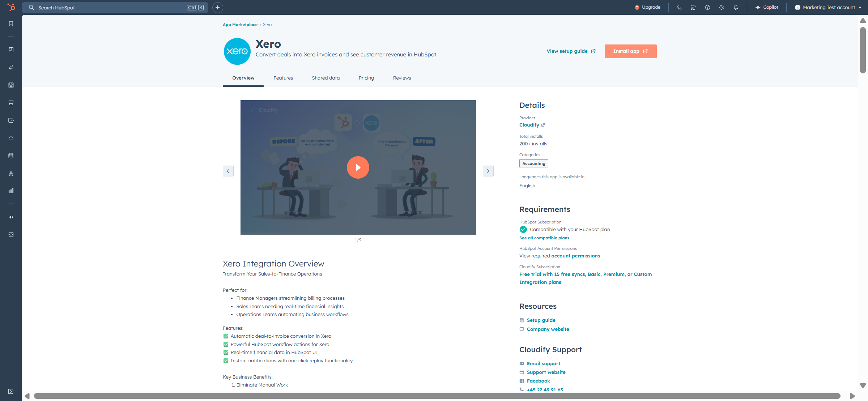
Task: Click the Install app button
Action: point(630,51)
